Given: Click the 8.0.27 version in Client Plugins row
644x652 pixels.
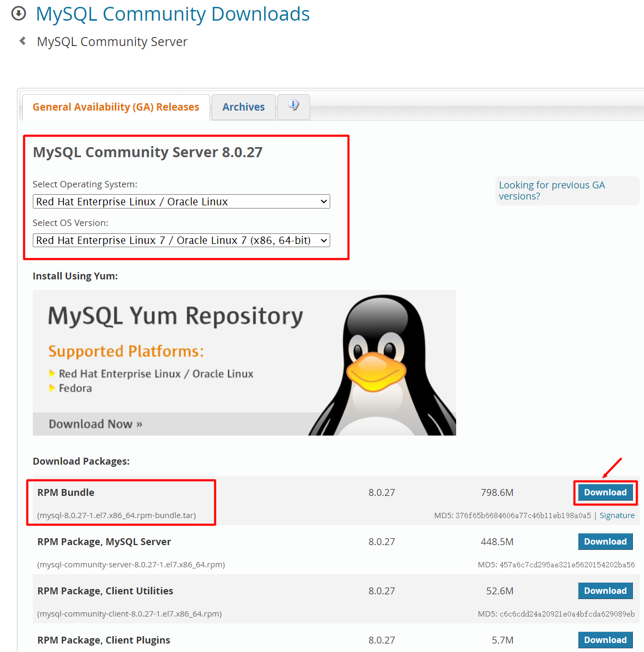Looking at the screenshot, I should (x=382, y=640).
